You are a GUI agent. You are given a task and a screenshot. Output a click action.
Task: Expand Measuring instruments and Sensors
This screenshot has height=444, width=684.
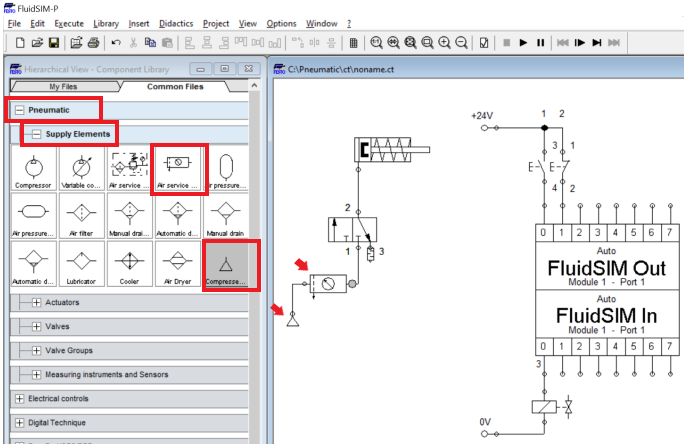pos(36,374)
